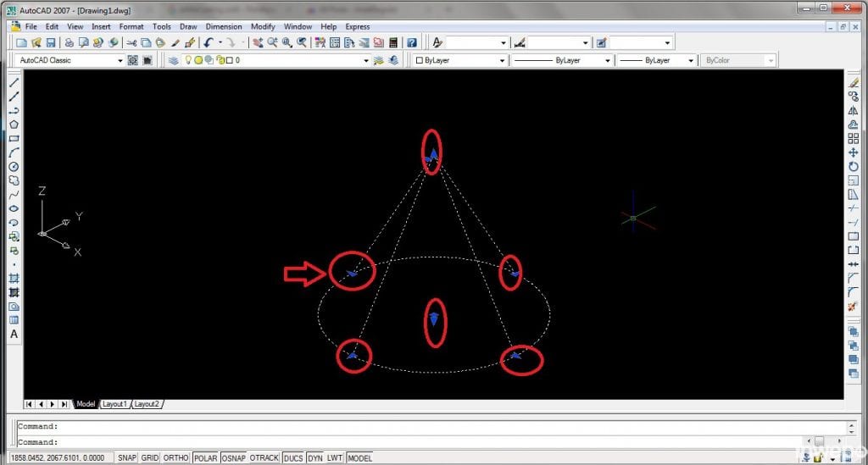Toggle OTRACK in status bar
The image size is (868, 465).
click(x=264, y=458)
